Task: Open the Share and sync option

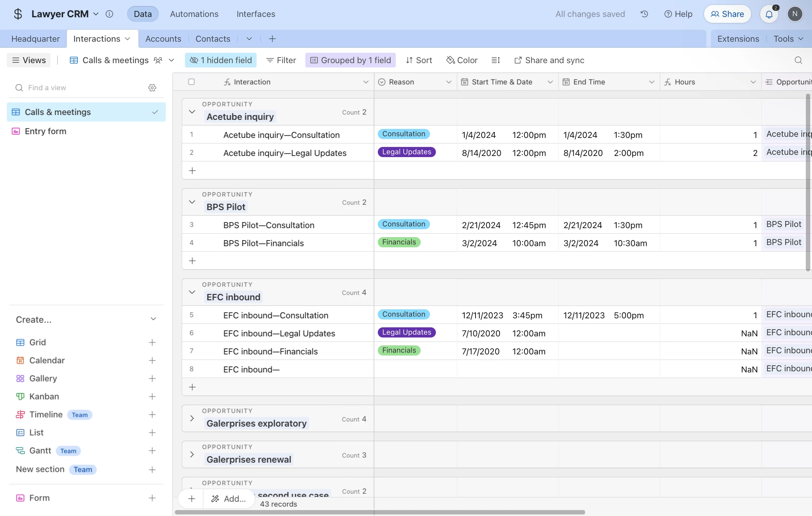Action: tap(549, 60)
